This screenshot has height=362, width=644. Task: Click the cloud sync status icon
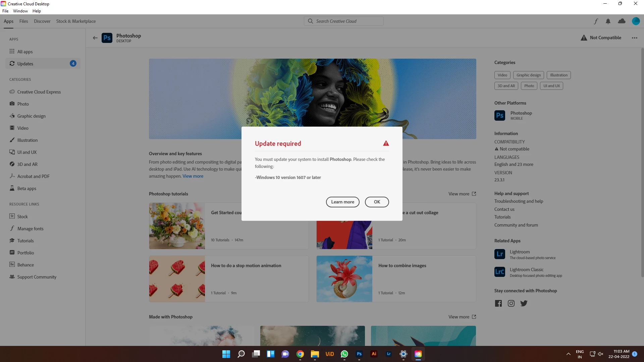click(622, 21)
